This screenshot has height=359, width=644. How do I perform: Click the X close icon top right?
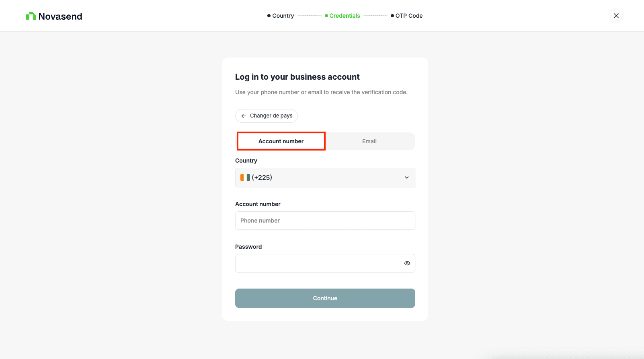click(616, 16)
